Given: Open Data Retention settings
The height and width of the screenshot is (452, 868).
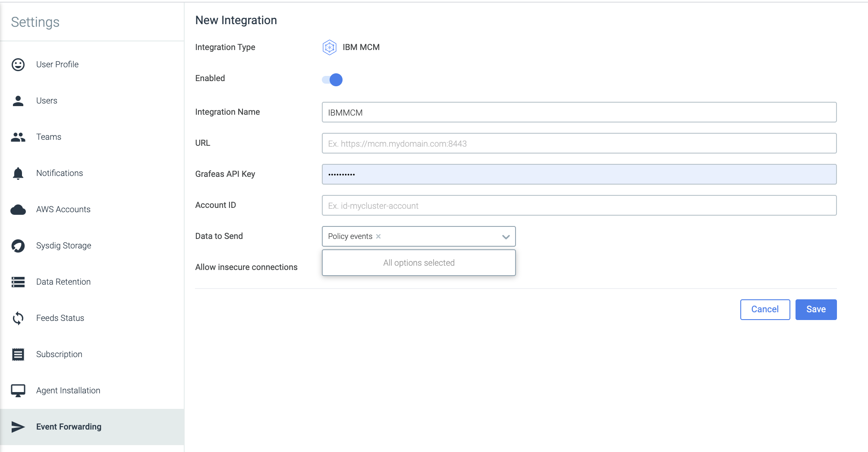Looking at the screenshot, I should tap(92, 282).
